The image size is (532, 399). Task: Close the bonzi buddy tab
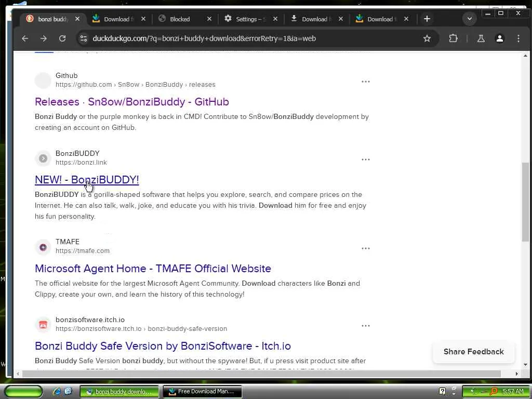point(77,19)
